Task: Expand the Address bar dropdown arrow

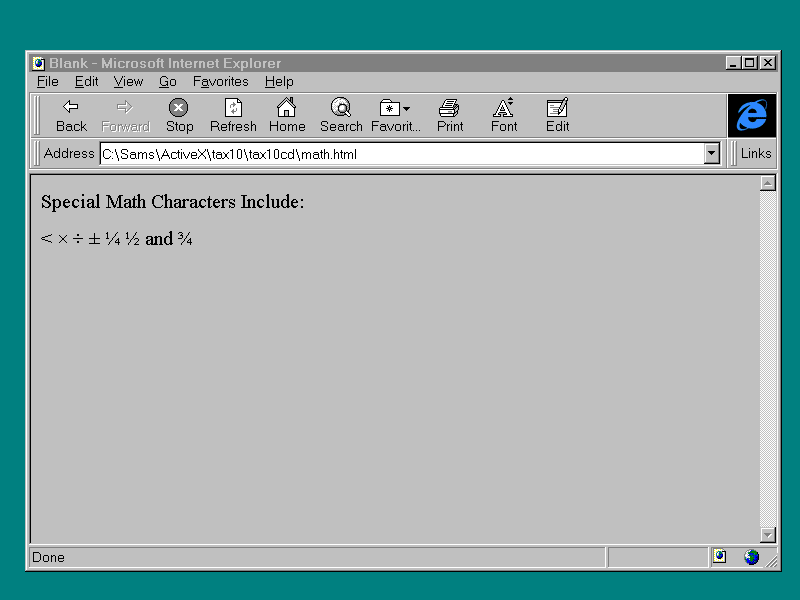Action: (x=712, y=154)
